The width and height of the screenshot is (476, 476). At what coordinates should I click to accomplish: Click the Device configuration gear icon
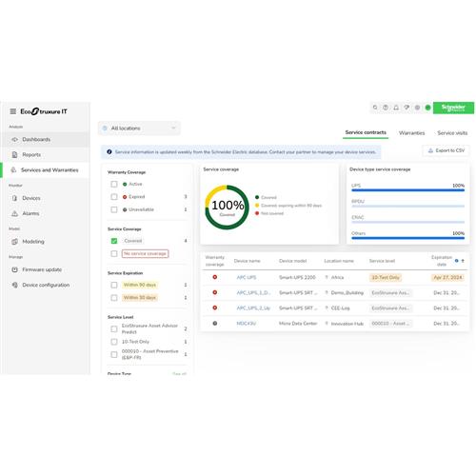[x=14, y=285]
